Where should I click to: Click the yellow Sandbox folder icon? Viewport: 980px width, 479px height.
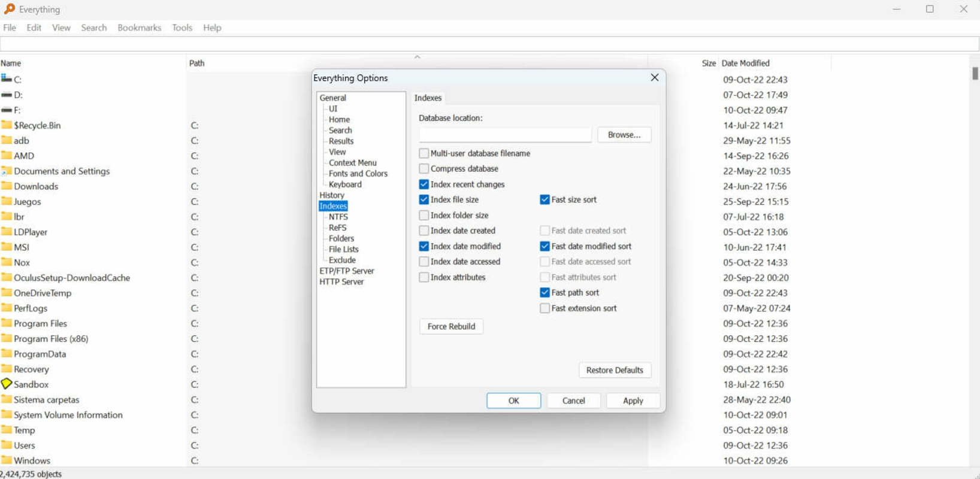point(7,384)
